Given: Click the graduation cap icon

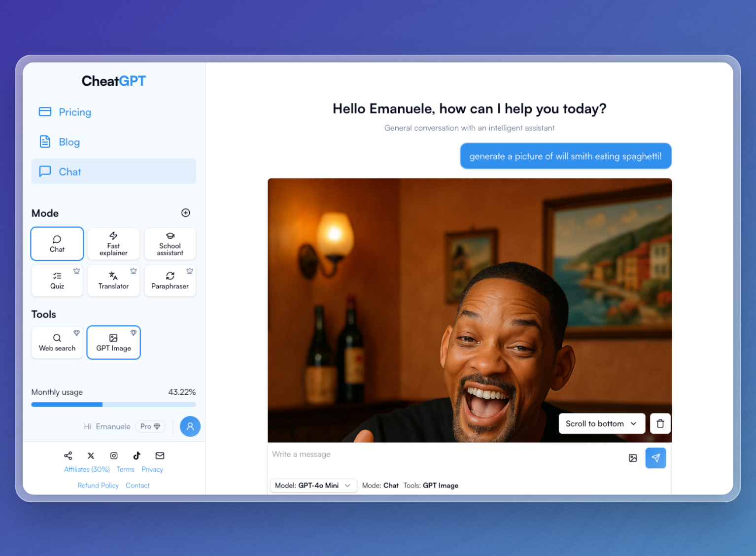Looking at the screenshot, I should tap(170, 236).
